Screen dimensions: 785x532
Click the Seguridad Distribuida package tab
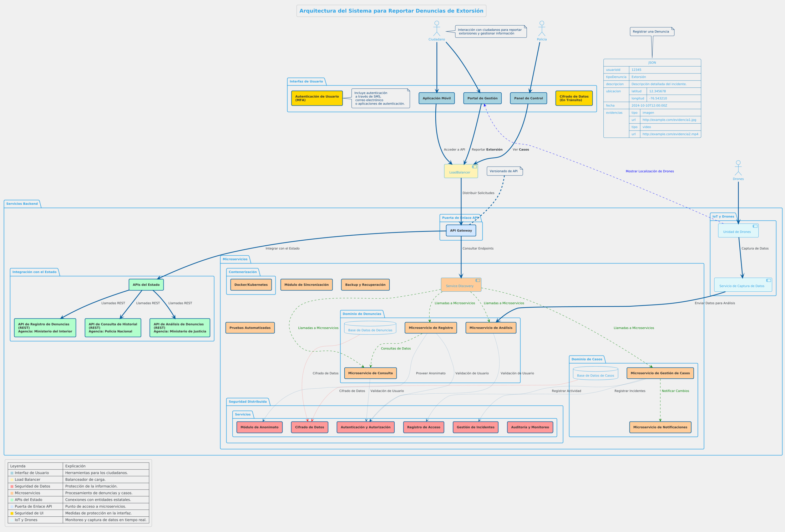(248, 402)
